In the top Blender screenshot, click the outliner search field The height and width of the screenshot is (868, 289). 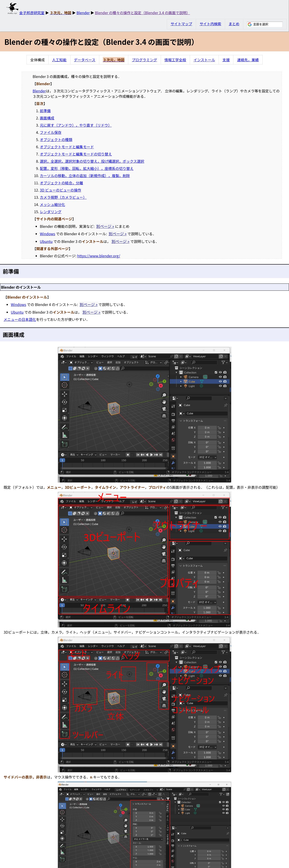205,363
